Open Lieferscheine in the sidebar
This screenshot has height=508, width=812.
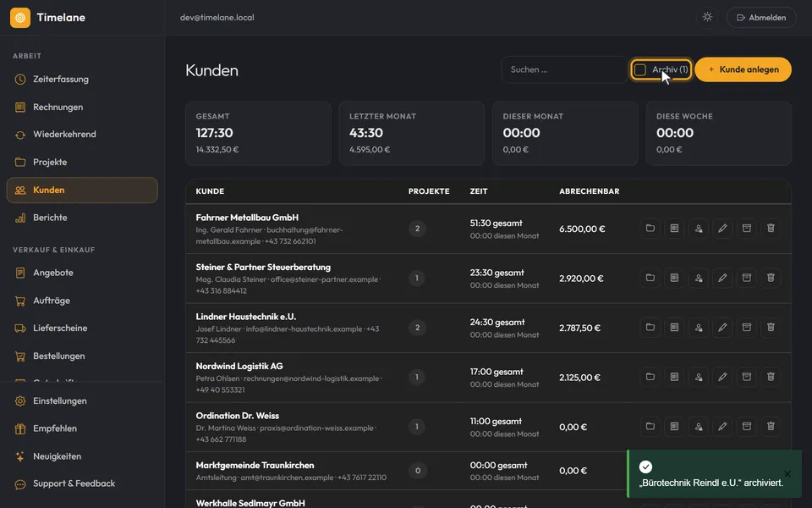[x=82, y=329]
